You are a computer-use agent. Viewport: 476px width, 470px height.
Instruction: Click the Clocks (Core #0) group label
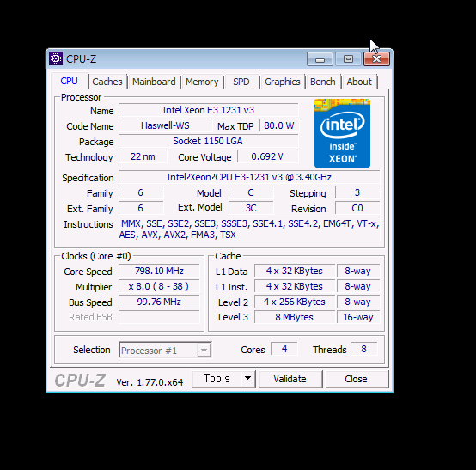tap(96, 256)
